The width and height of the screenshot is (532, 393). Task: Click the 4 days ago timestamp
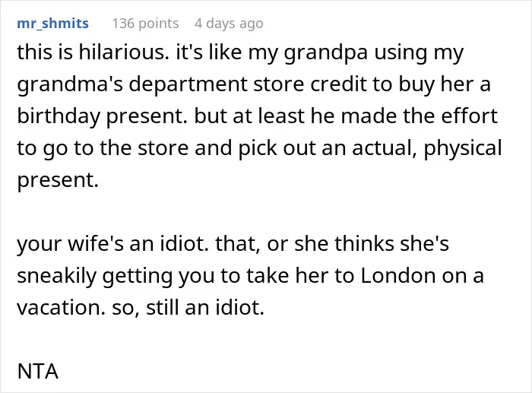tap(229, 24)
